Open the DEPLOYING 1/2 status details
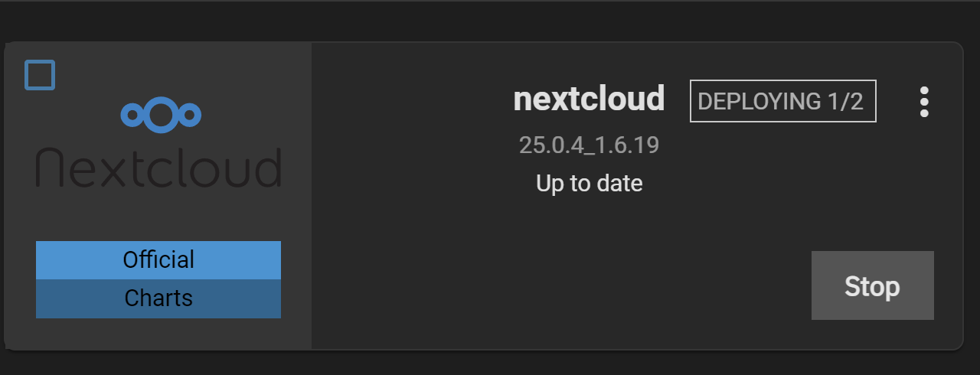Screen dimensions: 980x375 coord(783,101)
